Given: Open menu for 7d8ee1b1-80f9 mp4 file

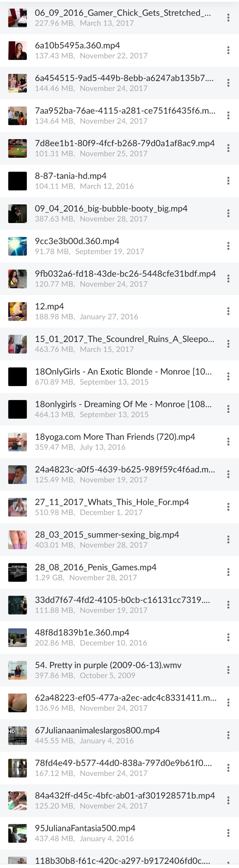Looking at the screenshot, I should coord(228,148).
